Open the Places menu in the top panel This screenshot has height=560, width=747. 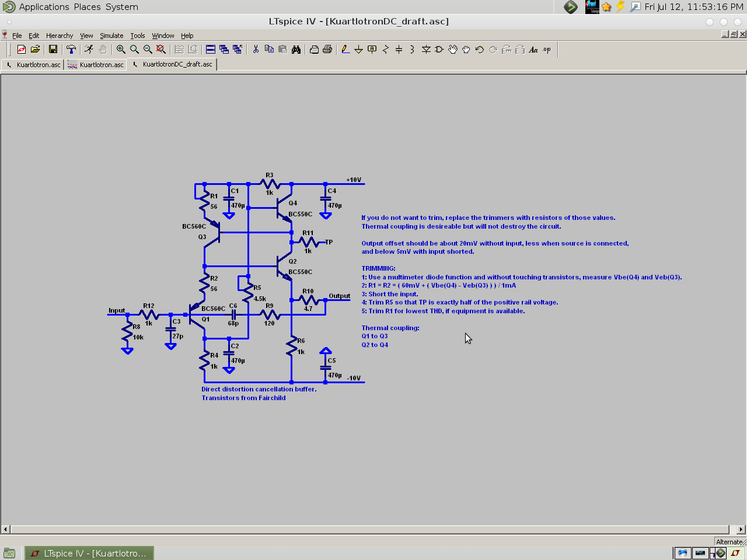87,7
